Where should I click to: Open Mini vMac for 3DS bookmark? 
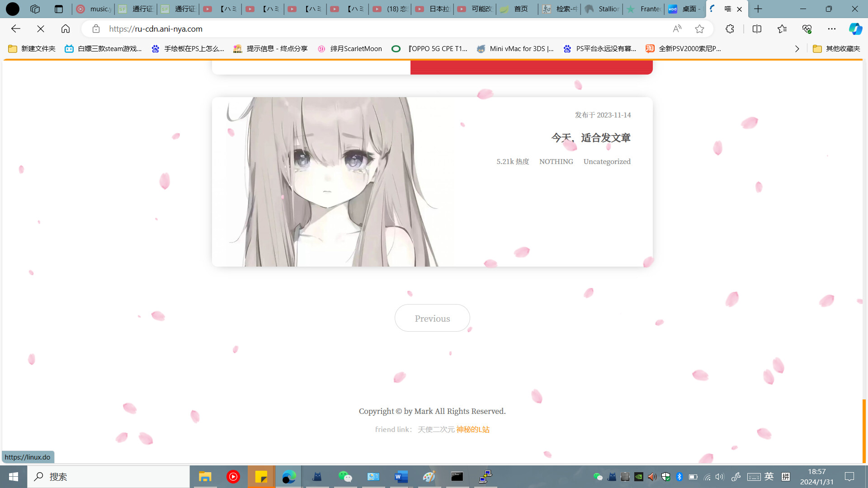(x=515, y=49)
